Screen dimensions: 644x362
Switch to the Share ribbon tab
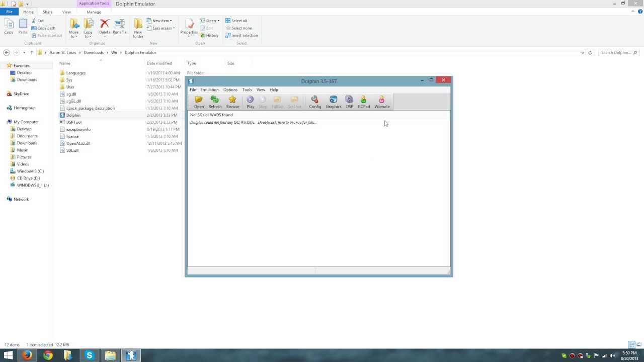pyautogui.click(x=47, y=12)
